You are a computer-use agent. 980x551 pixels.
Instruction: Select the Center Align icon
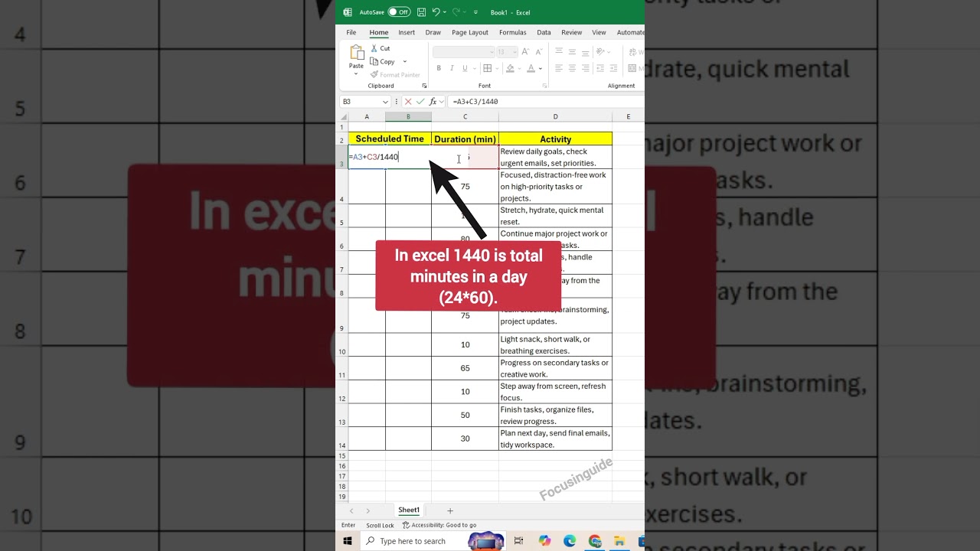click(x=573, y=67)
